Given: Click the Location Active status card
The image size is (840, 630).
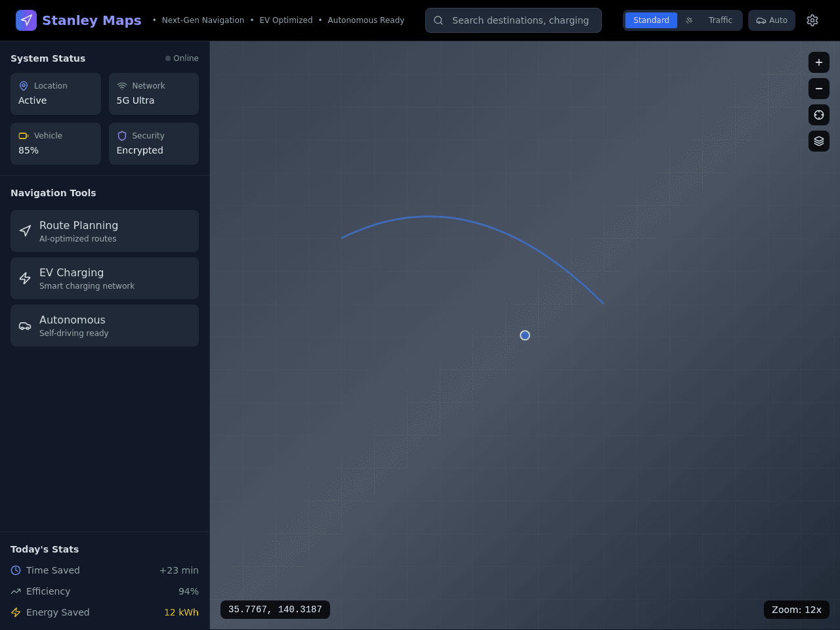Looking at the screenshot, I should click(x=56, y=94).
